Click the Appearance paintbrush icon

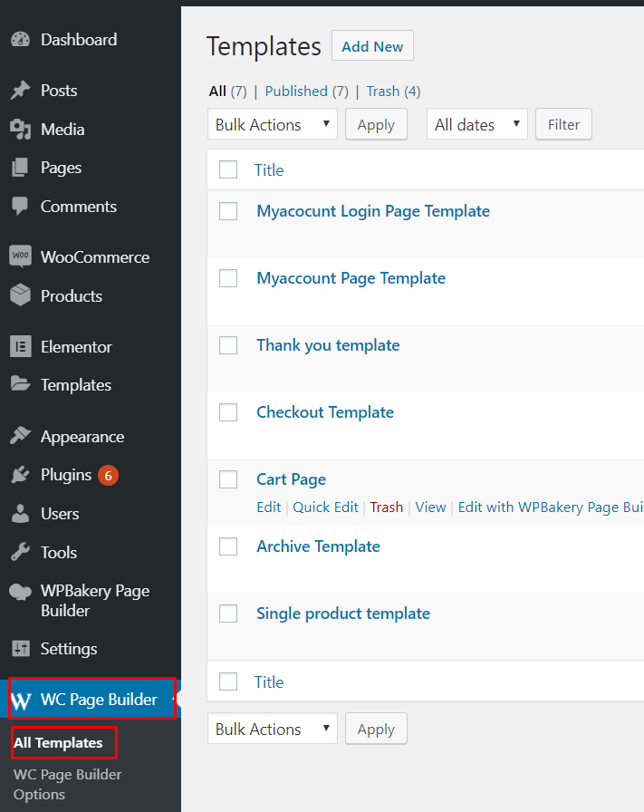tap(21, 437)
